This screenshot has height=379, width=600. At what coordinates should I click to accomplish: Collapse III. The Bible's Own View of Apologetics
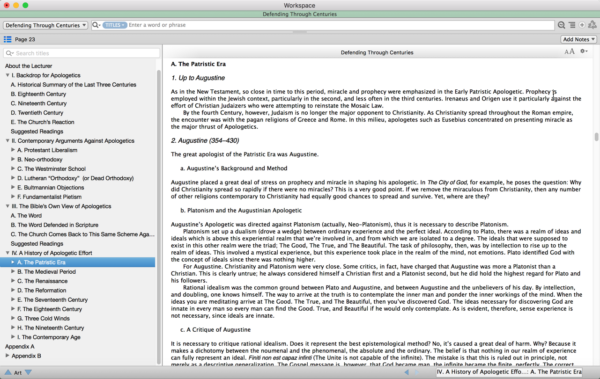coord(7,206)
